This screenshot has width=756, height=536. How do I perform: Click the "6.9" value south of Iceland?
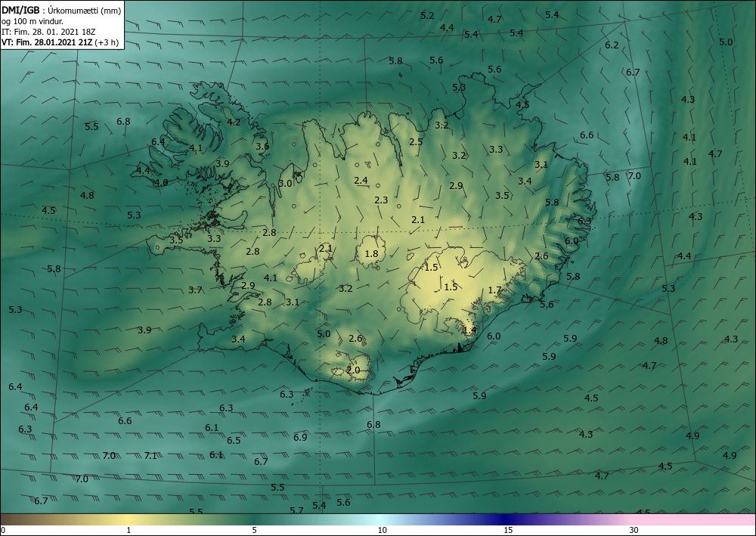(300, 437)
